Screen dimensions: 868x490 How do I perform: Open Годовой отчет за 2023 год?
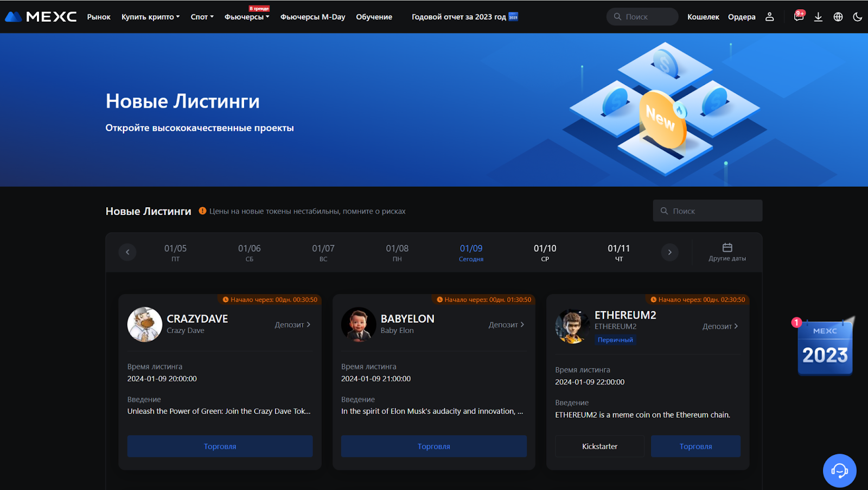(x=459, y=17)
